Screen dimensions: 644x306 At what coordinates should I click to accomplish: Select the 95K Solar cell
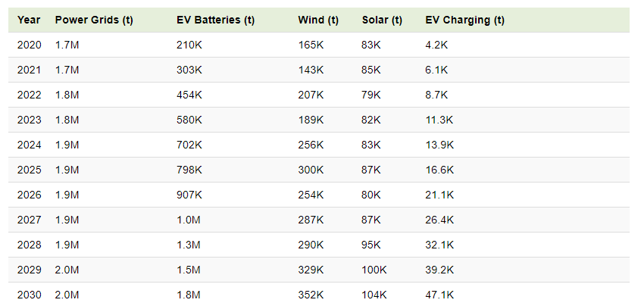(372, 245)
